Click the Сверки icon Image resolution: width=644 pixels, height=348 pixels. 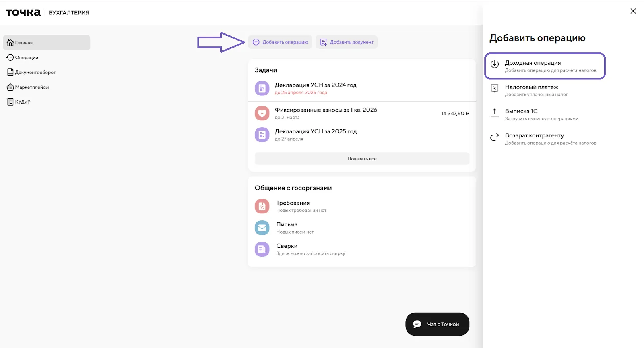[x=262, y=249]
